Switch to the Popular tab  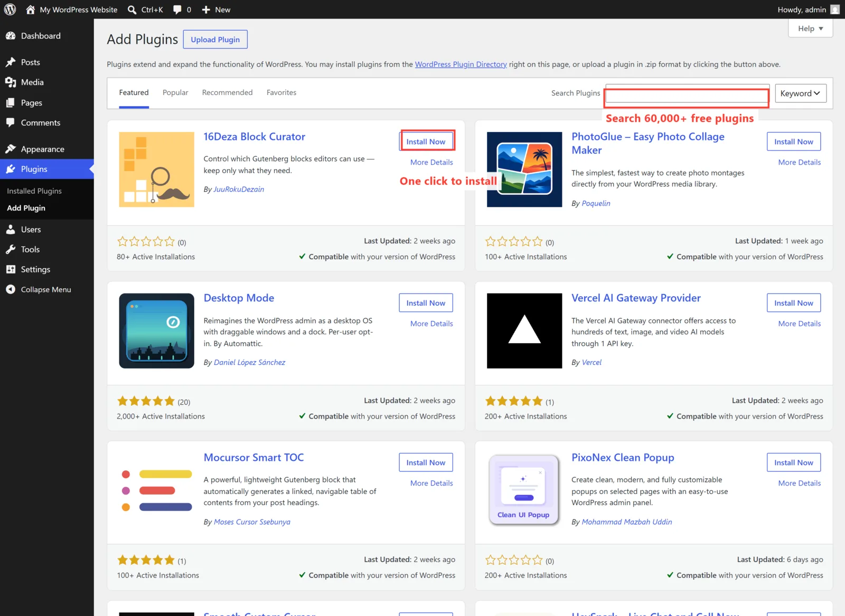pos(175,93)
